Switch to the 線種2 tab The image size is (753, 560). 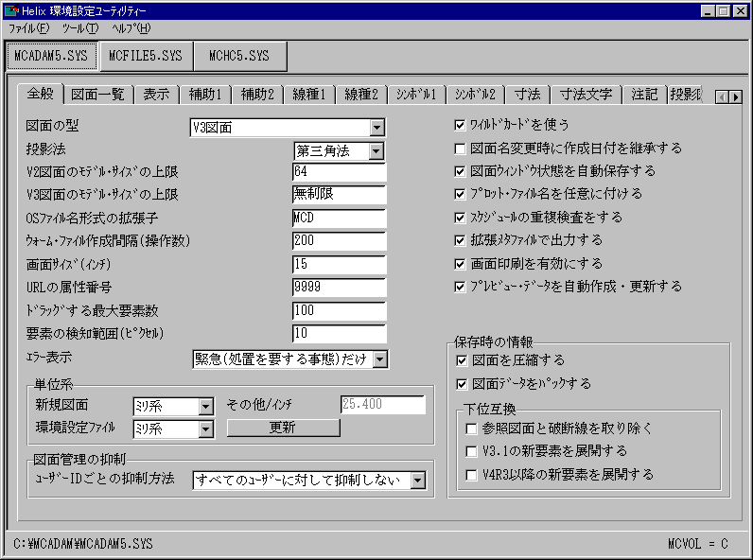pos(361,95)
